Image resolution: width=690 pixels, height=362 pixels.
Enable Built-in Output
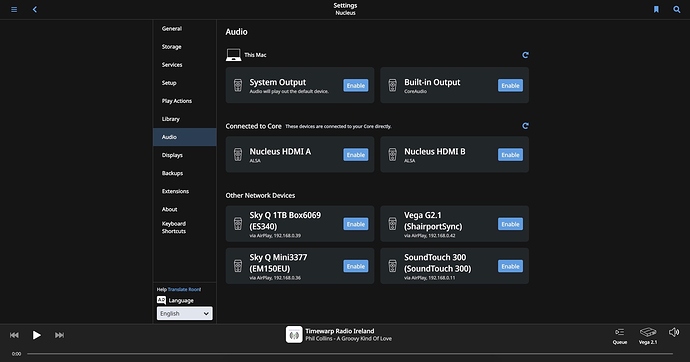[510, 85]
